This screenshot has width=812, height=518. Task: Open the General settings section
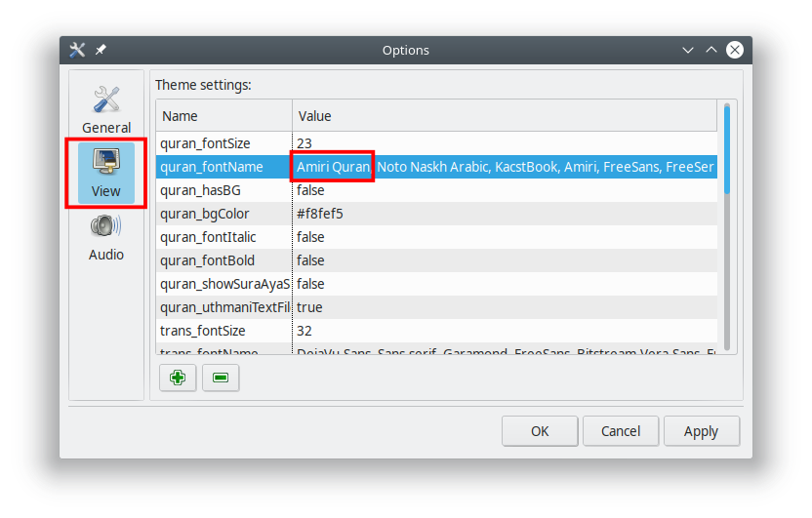pyautogui.click(x=106, y=109)
